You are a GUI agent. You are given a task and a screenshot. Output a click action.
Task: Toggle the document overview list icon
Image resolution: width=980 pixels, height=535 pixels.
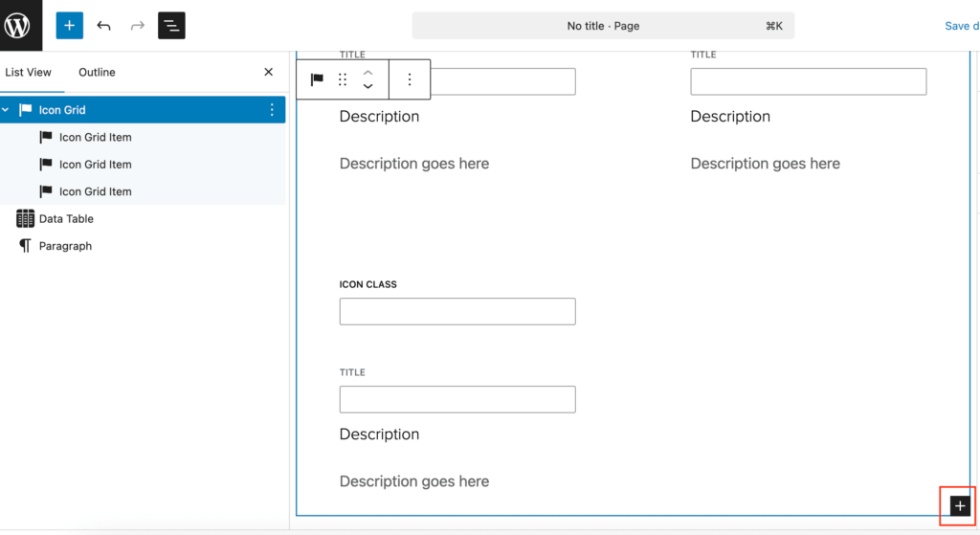pyautogui.click(x=171, y=26)
